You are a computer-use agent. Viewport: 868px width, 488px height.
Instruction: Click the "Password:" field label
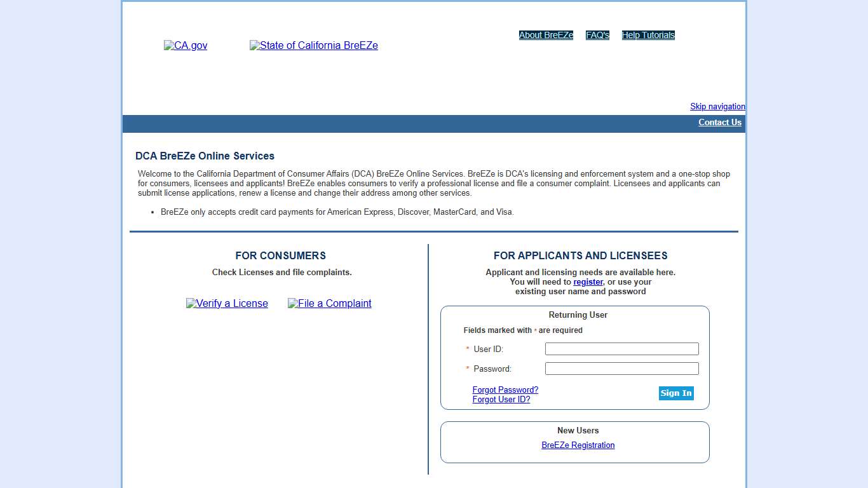pos(492,369)
